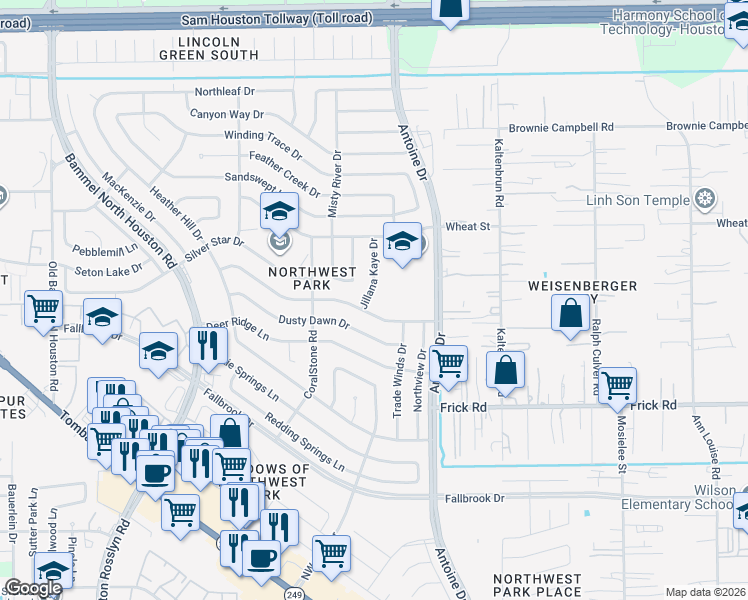The height and width of the screenshot is (600, 748).
Task: Select the coffee cup marker beside highway 249 shield
Action: (x=261, y=560)
